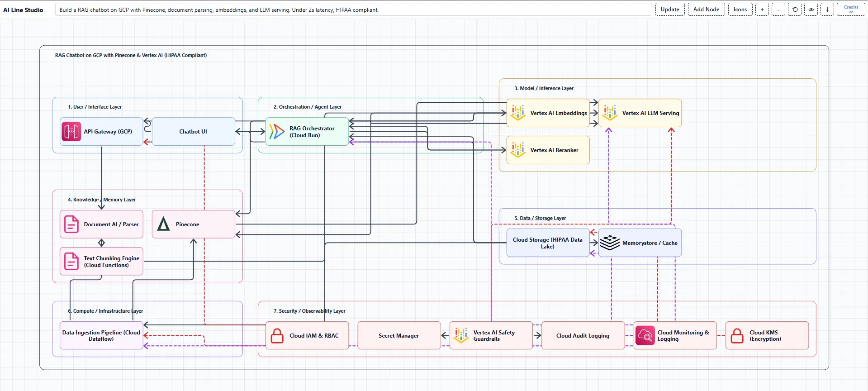The image size is (868, 391).
Task: Click the 'RAG Orchestrator (Cloud Run)' label text
Action: [x=312, y=132]
